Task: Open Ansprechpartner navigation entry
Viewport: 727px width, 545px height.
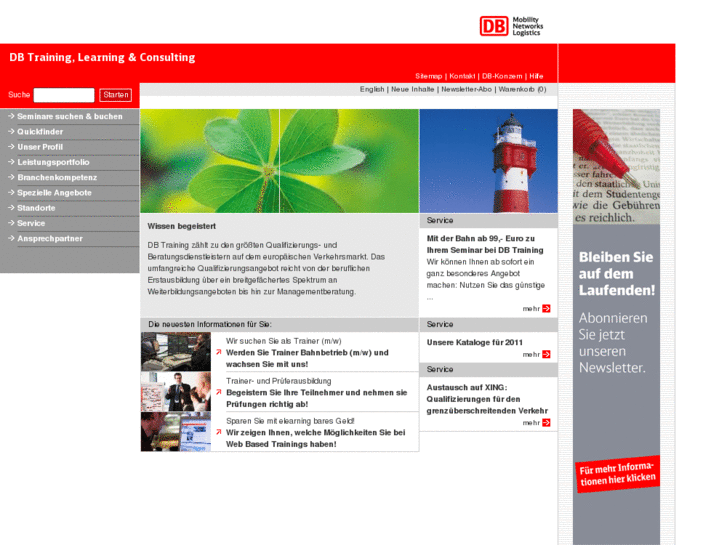Action: coord(50,238)
